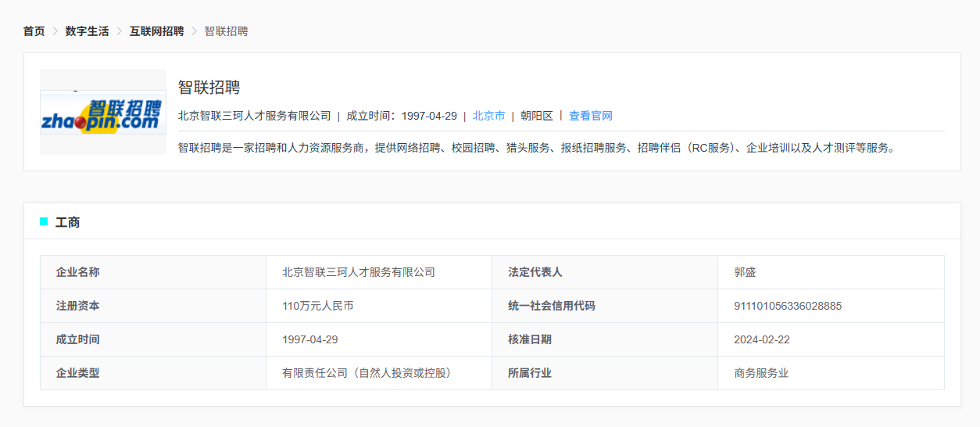Click the legal representative name 郭盛

(745, 272)
